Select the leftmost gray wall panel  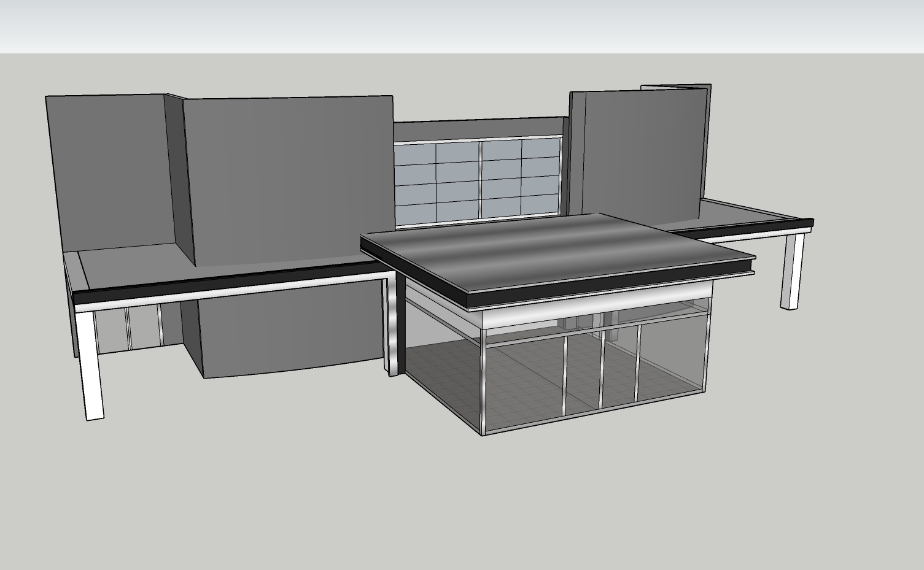coord(111,172)
